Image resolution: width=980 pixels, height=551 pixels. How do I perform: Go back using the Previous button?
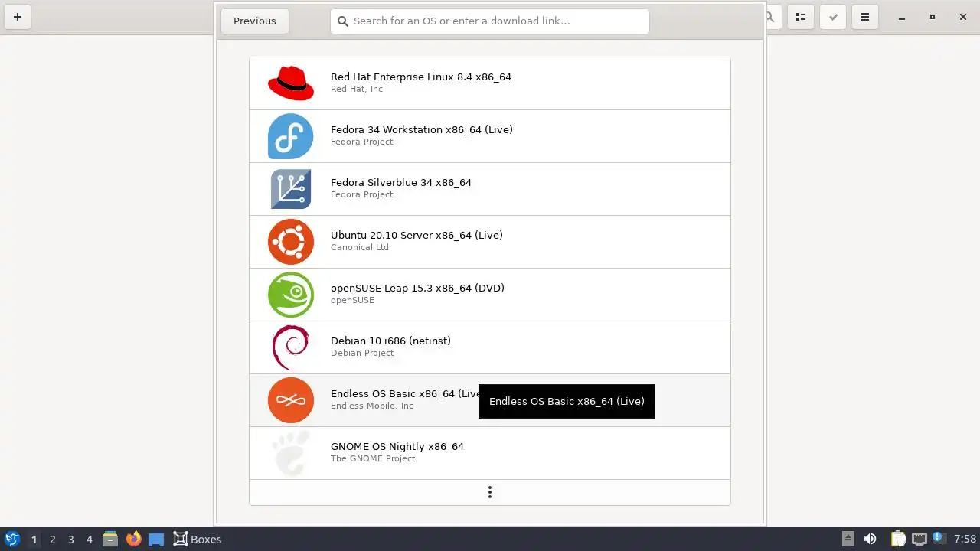click(254, 21)
